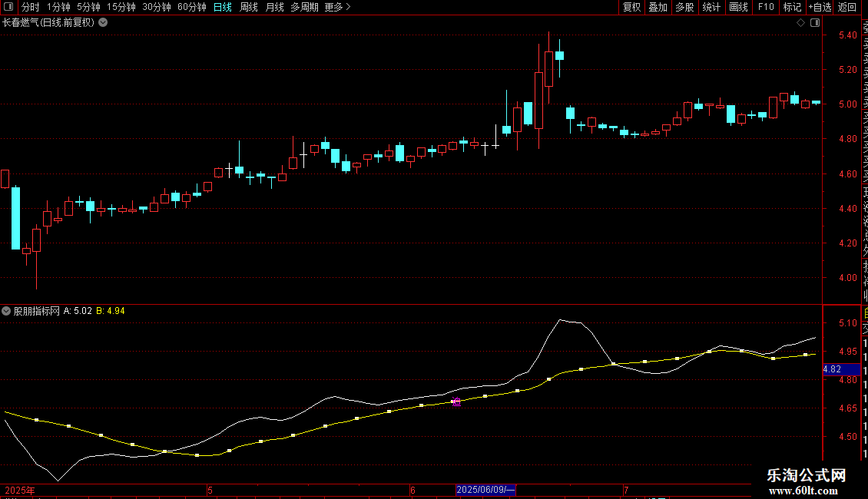Select the 15分钟 period
Screen dimensions: 868x499
tap(121, 7)
